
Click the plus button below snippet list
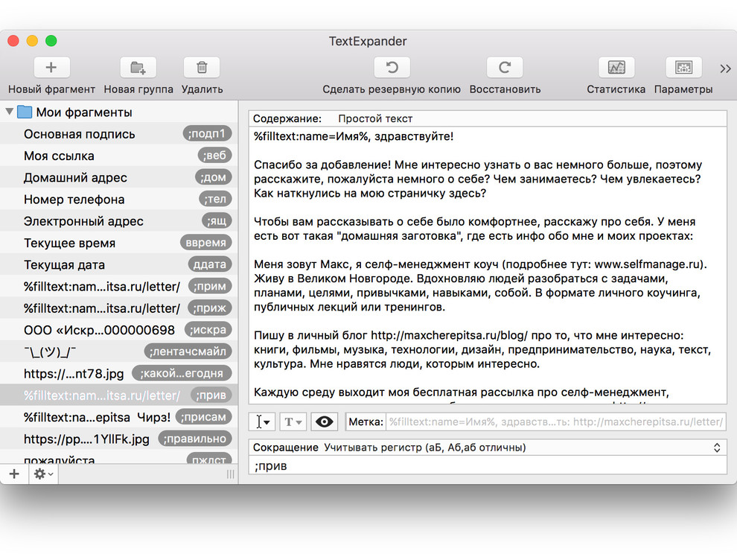pos(14,474)
